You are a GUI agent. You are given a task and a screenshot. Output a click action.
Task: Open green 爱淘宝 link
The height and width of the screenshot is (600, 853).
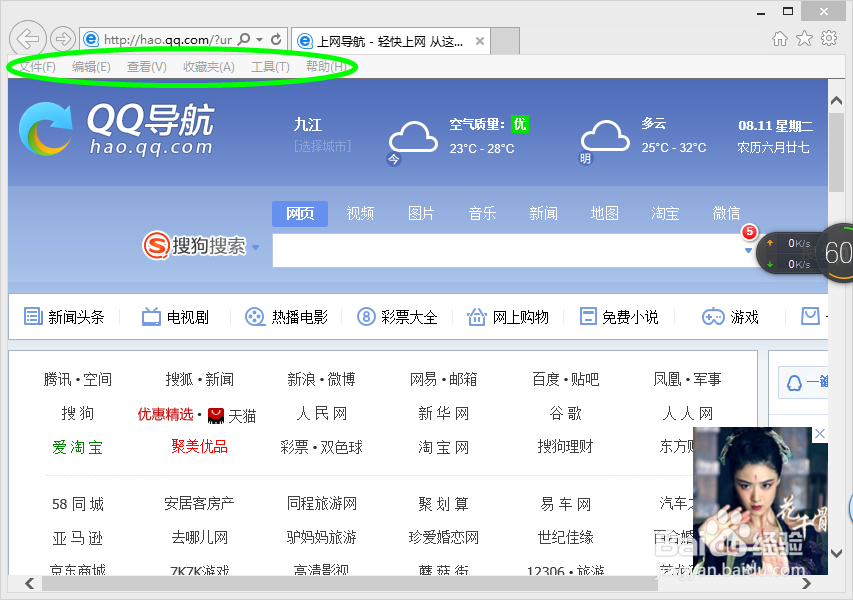coord(78,447)
